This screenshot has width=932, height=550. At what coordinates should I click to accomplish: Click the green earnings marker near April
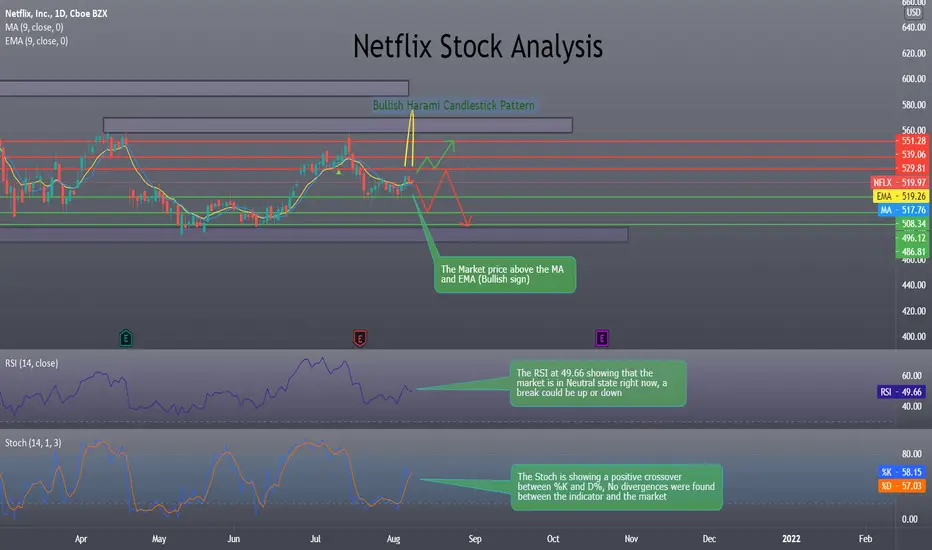[126, 338]
